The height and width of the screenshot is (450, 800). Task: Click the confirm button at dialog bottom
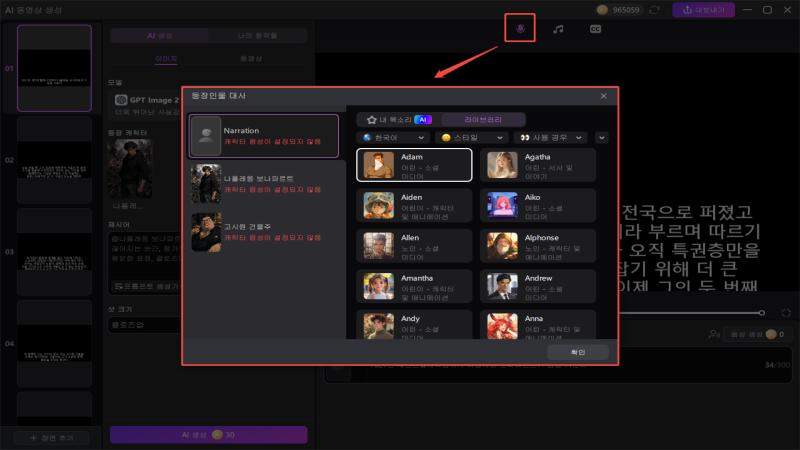[578, 352]
